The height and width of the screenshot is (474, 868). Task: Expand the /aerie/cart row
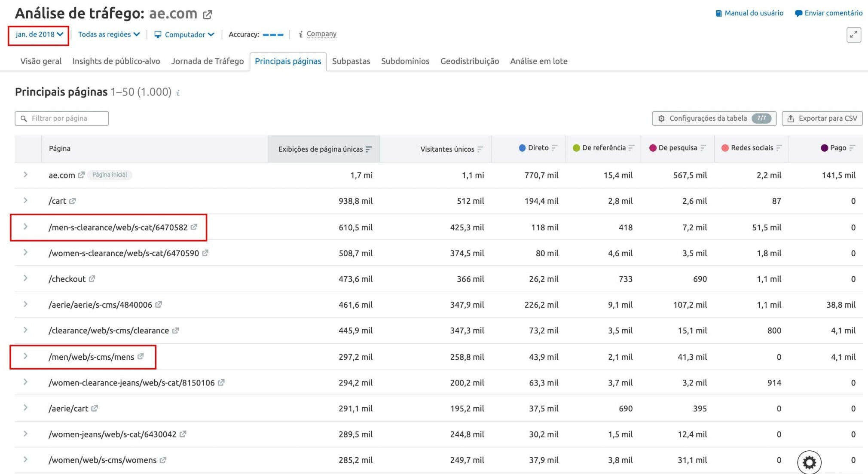coord(26,407)
